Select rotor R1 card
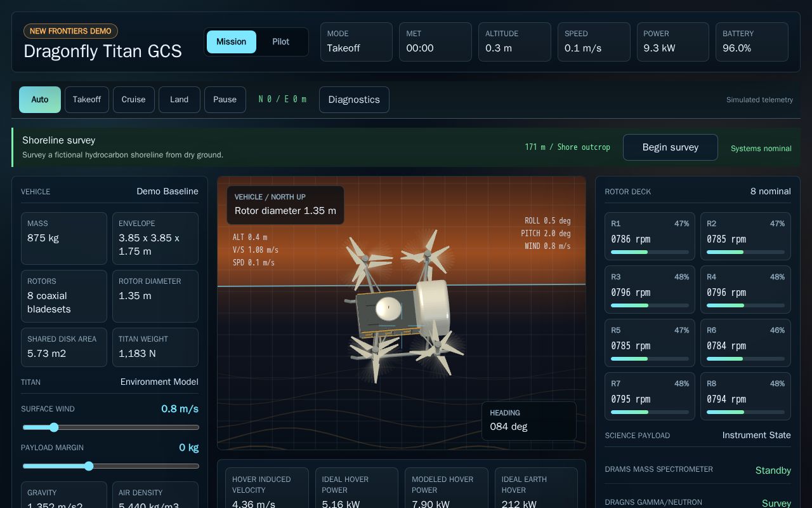 point(650,236)
